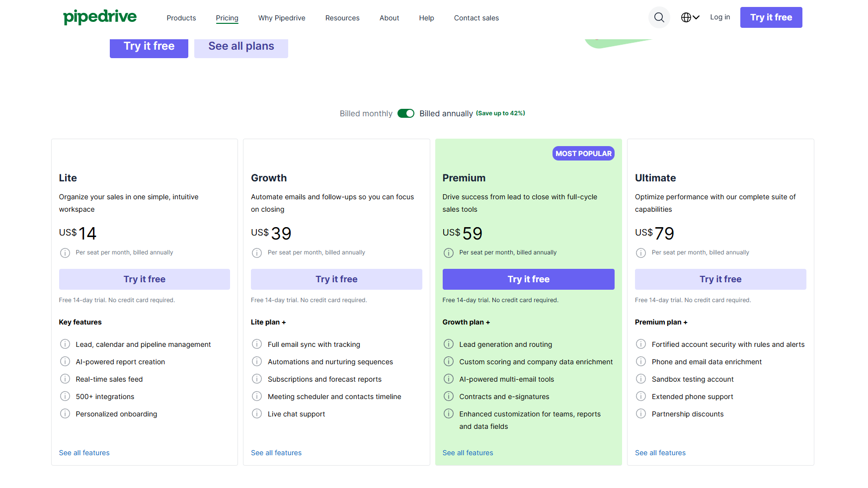Click the Log in link
868x488 pixels.
(720, 17)
